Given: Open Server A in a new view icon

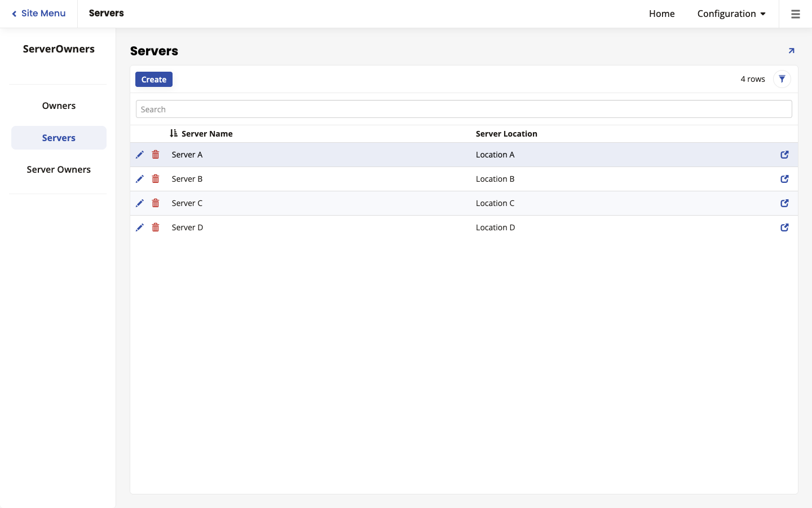Looking at the screenshot, I should click(784, 155).
